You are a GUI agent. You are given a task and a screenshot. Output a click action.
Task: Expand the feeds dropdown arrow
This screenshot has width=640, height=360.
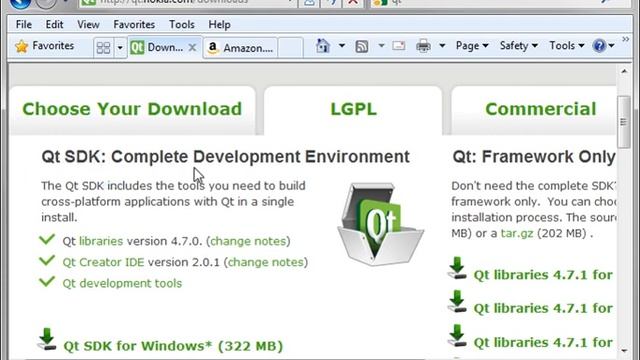[381, 46]
